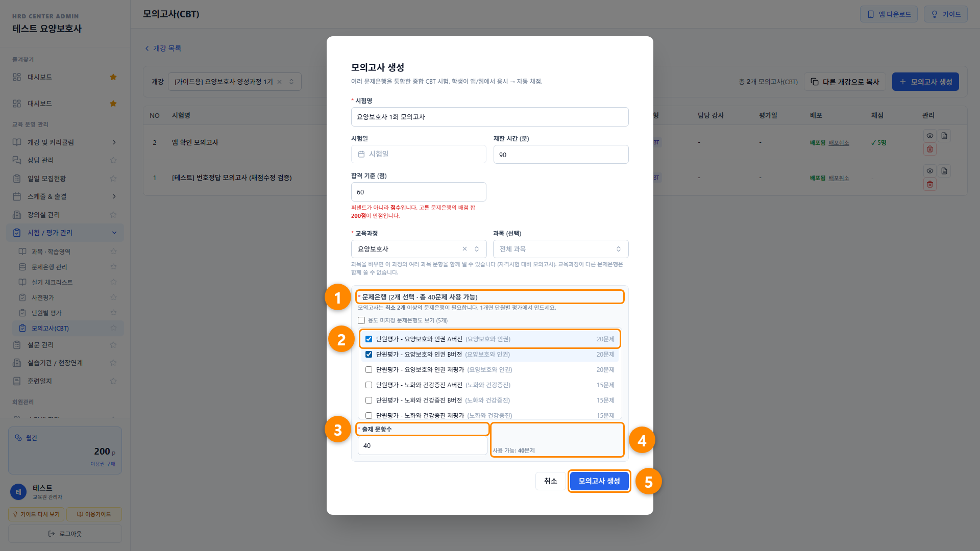Screen dimensions: 980x551
Task: Check 노화와 건강증진 B버전 question bank
Action: point(369,400)
